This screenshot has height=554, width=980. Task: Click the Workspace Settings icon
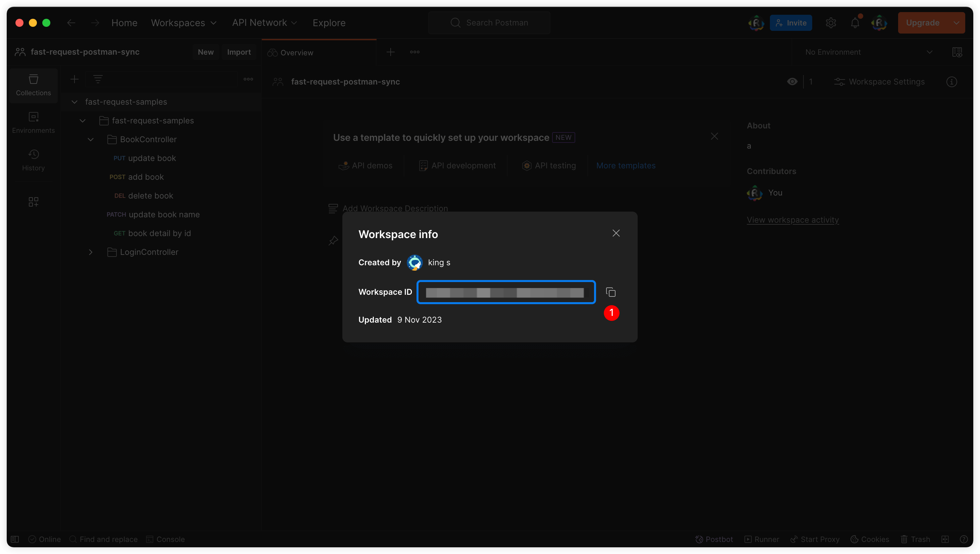pyautogui.click(x=840, y=81)
